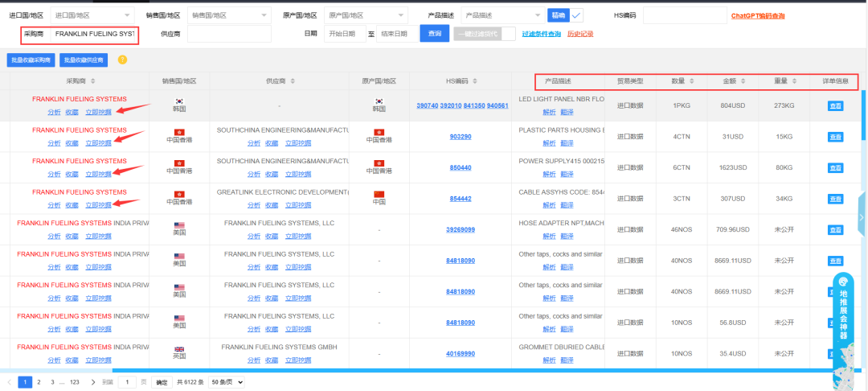Open the 进口国/地区 dropdown

click(92, 15)
